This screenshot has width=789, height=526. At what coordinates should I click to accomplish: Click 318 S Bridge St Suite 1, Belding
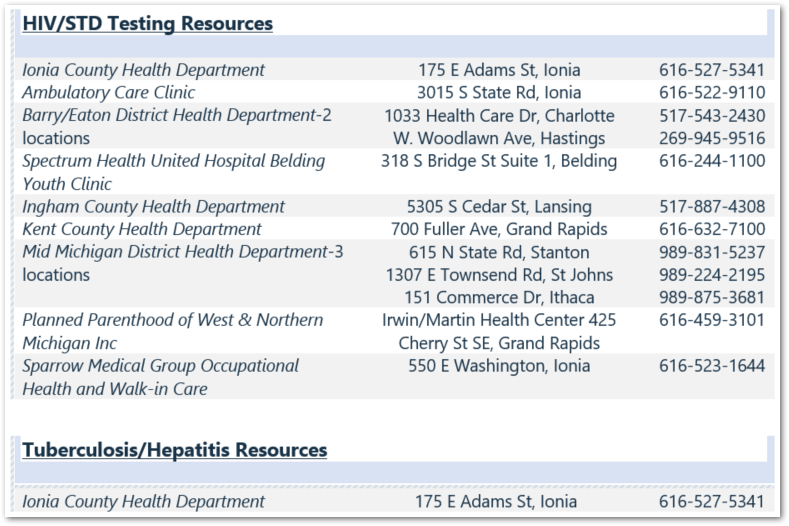[x=499, y=161]
